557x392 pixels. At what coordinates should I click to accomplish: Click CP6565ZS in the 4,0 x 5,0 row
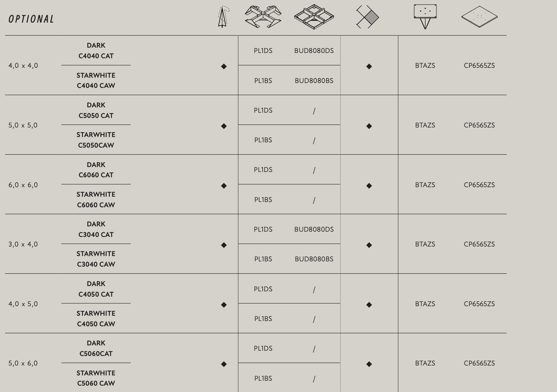[x=479, y=304]
